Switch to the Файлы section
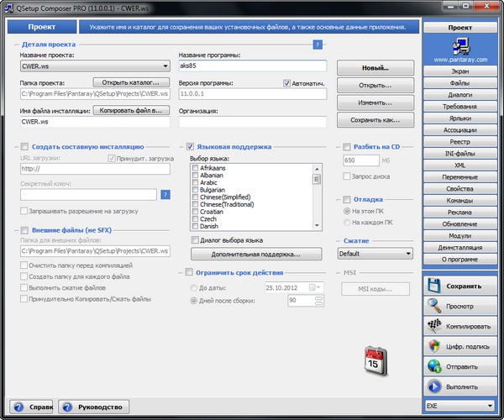 point(459,84)
